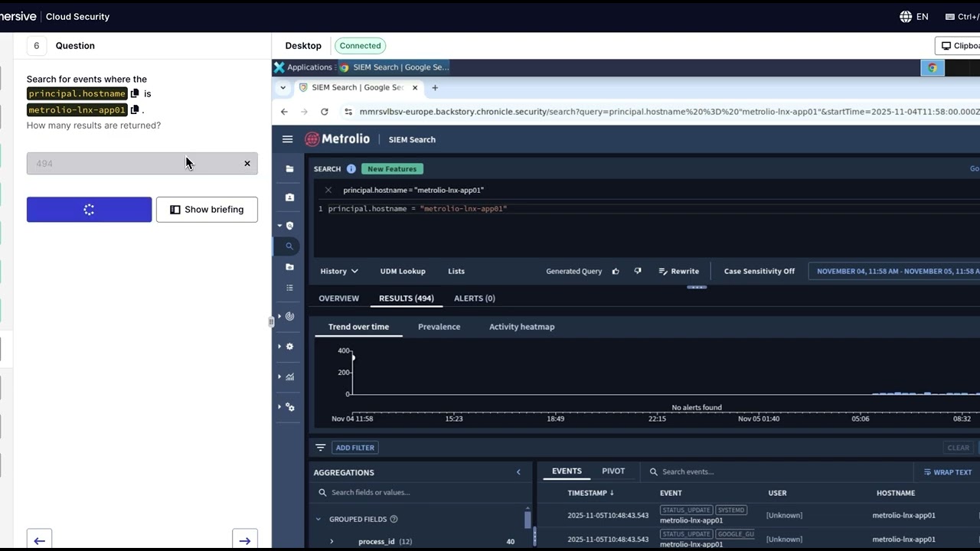
Task: Open the saved-search folder icon in sidebar
Action: pos(289,267)
